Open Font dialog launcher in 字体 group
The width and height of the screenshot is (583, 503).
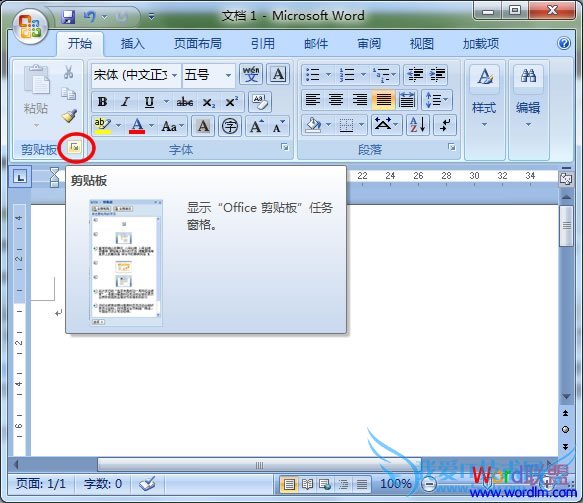[285, 148]
